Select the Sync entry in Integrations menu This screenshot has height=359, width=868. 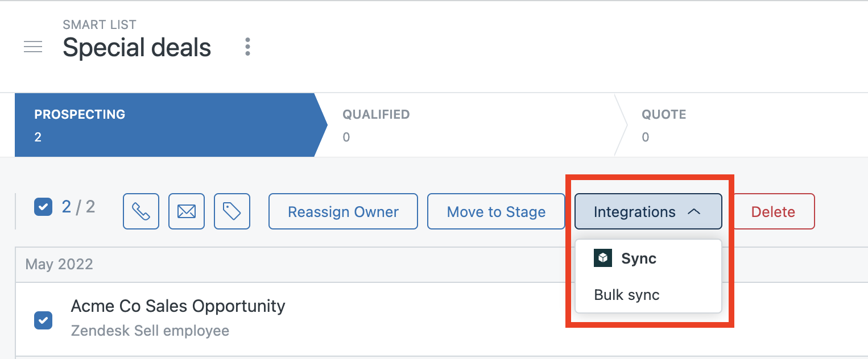click(648, 258)
